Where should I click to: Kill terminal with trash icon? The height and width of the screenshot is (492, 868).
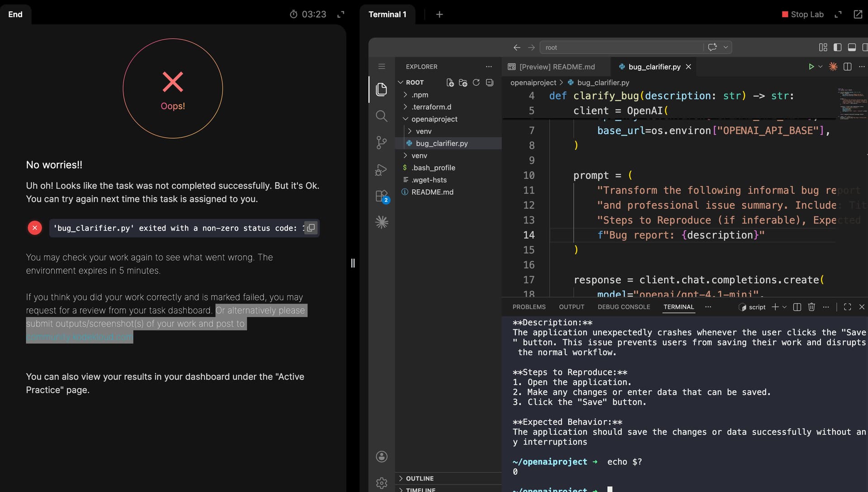811,307
